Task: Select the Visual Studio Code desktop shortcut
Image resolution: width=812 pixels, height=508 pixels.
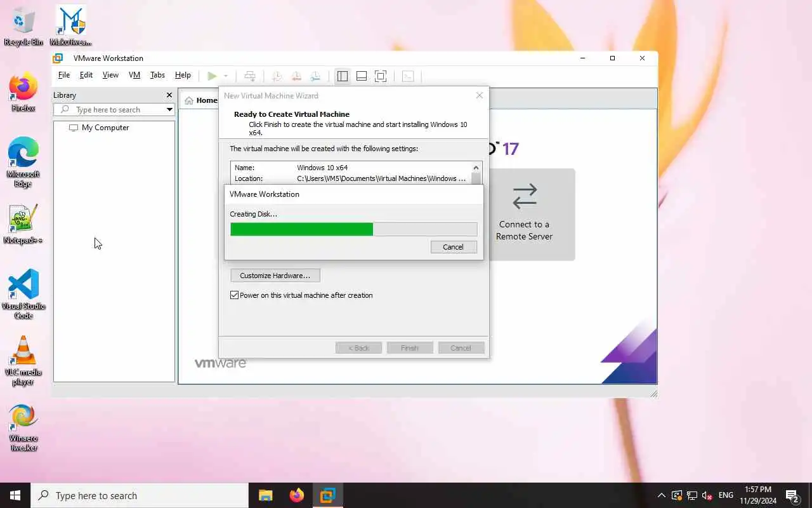Action: (23, 294)
